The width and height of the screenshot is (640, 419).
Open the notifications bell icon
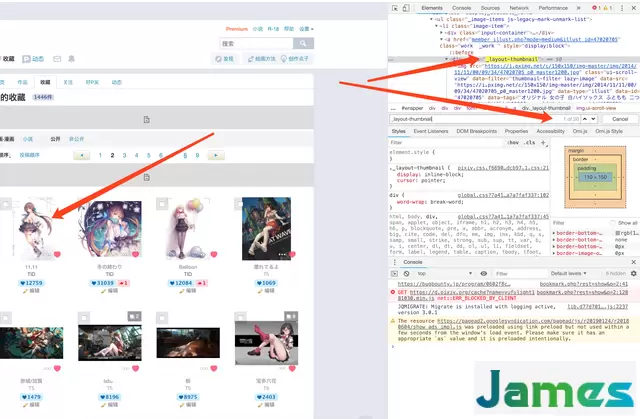[x=71, y=59]
